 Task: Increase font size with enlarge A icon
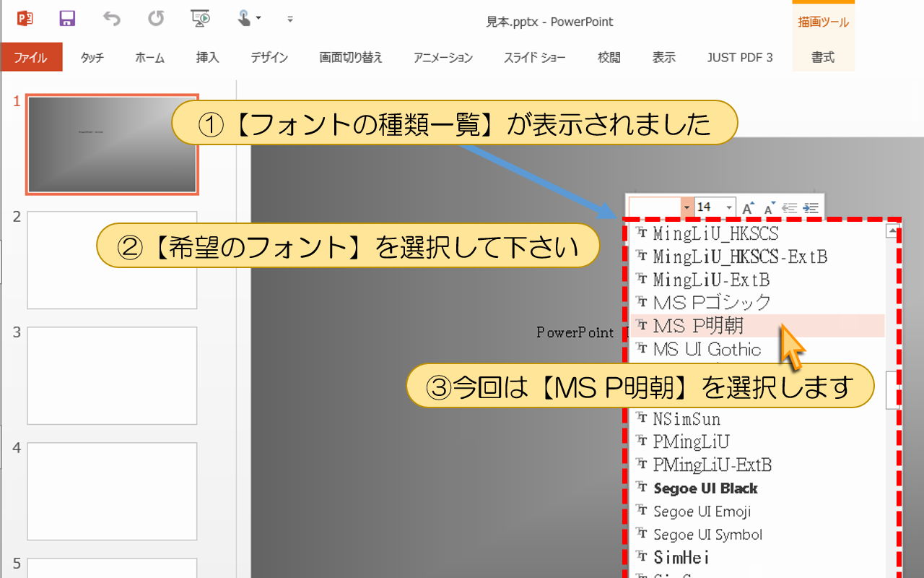click(x=749, y=207)
